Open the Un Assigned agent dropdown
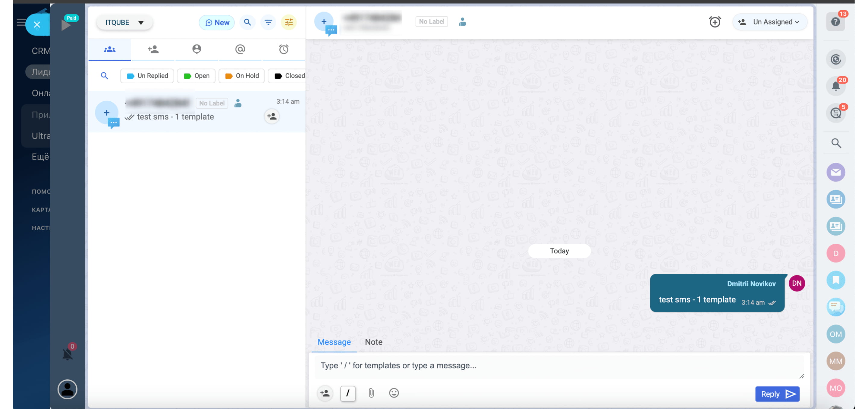Screen dimensions: 868x409 [x=770, y=22]
